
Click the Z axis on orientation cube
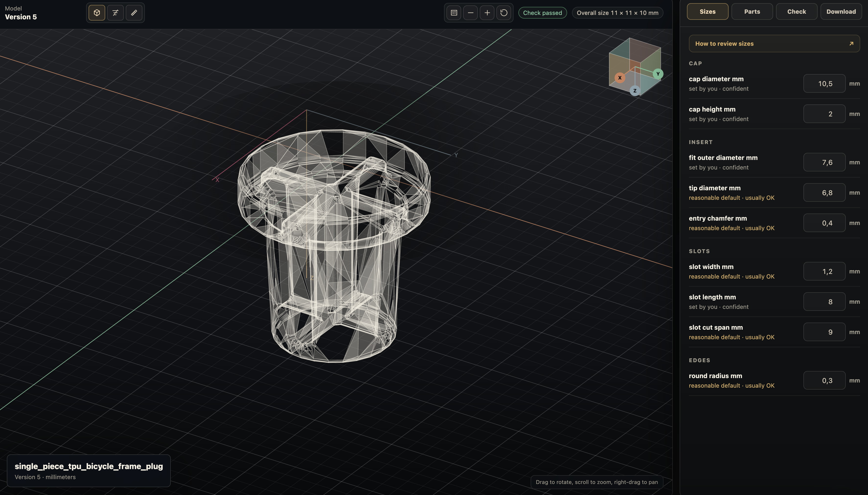coord(635,91)
